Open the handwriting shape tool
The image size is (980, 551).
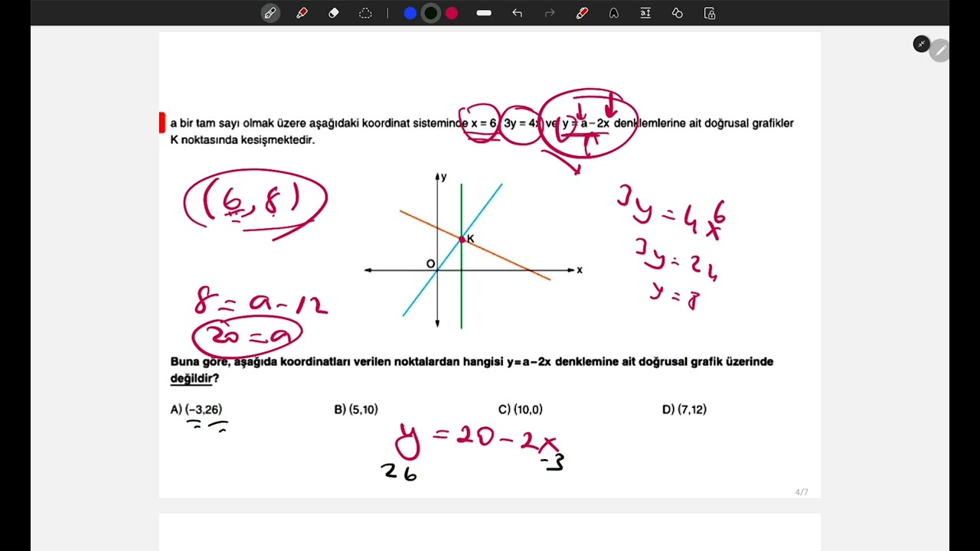click(x=613, y=13)
